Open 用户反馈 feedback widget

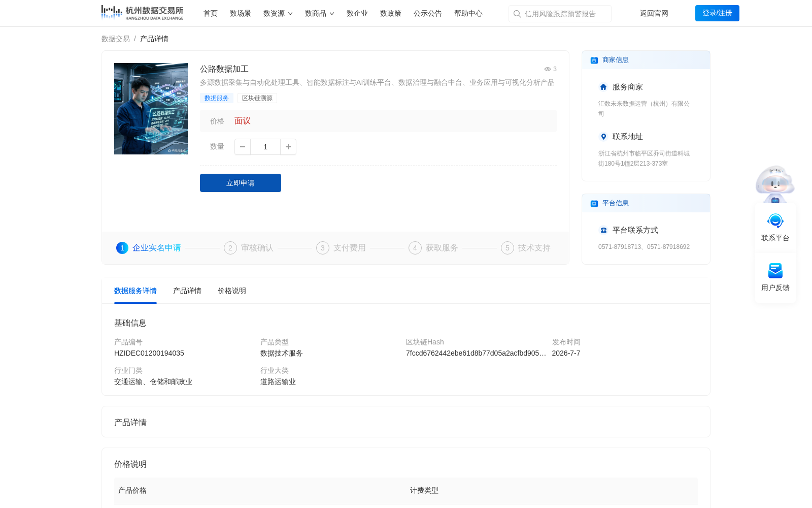[x=775, y=277]
